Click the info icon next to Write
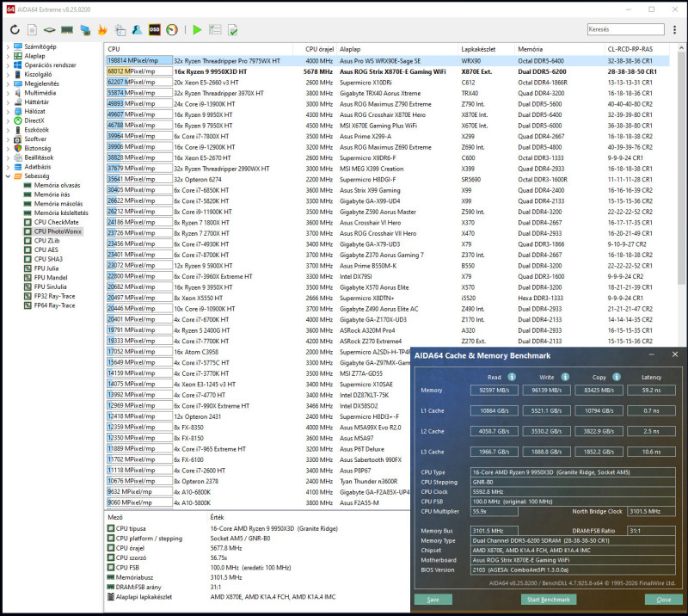688x616 pixels. pos(564,376)
